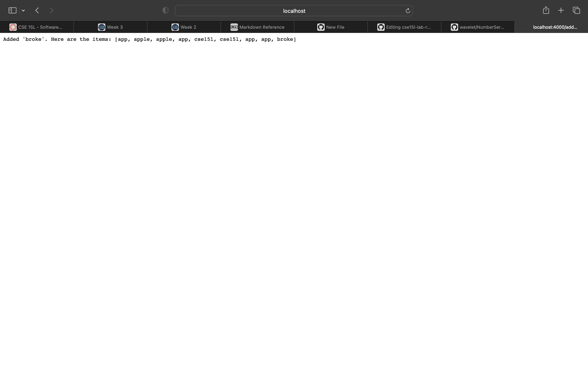Show the tab overview
The width and height of the screenshot is (588, 367).
(x=576, y=10)
